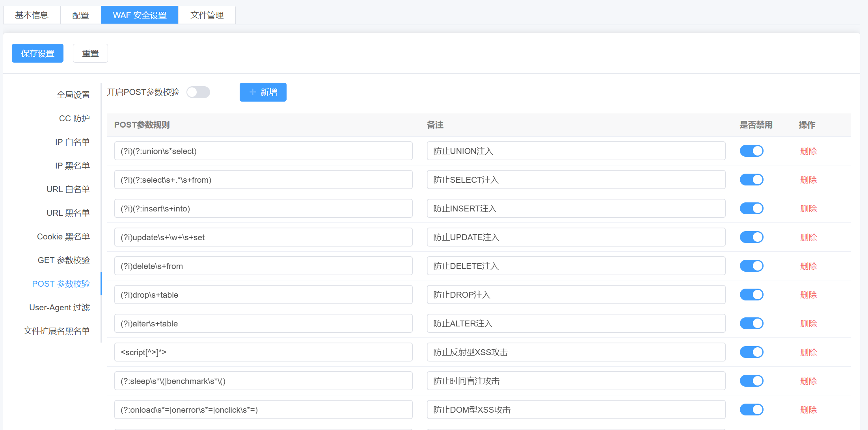The image size is (868, 430).
Task: Delete the 防止DOM型XSS攻击 rule
Action: [x=808, y=410]
